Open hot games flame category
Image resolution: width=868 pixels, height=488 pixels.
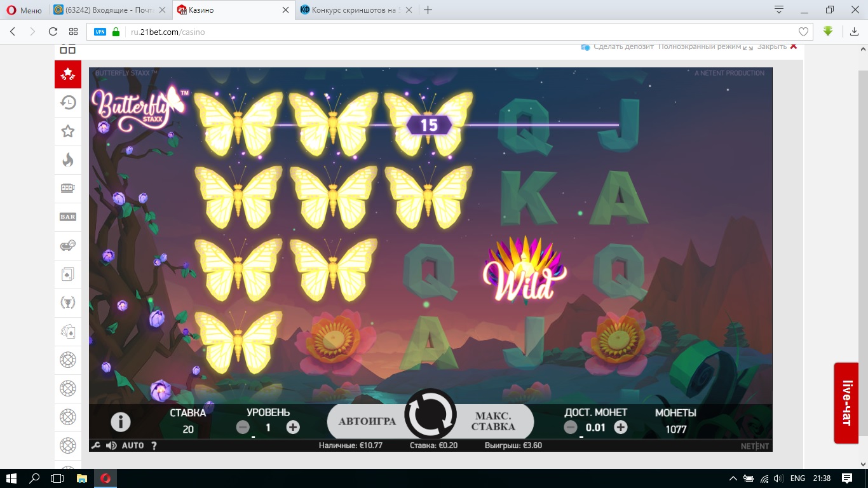click(x=68, y=160)
